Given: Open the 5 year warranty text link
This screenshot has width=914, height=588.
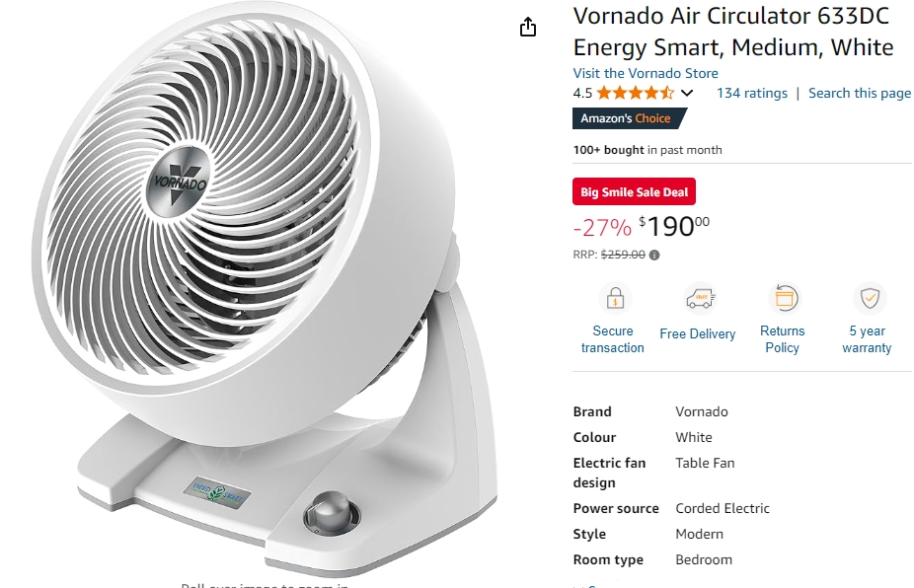Looking at the screenshot, I should point(867,339).
